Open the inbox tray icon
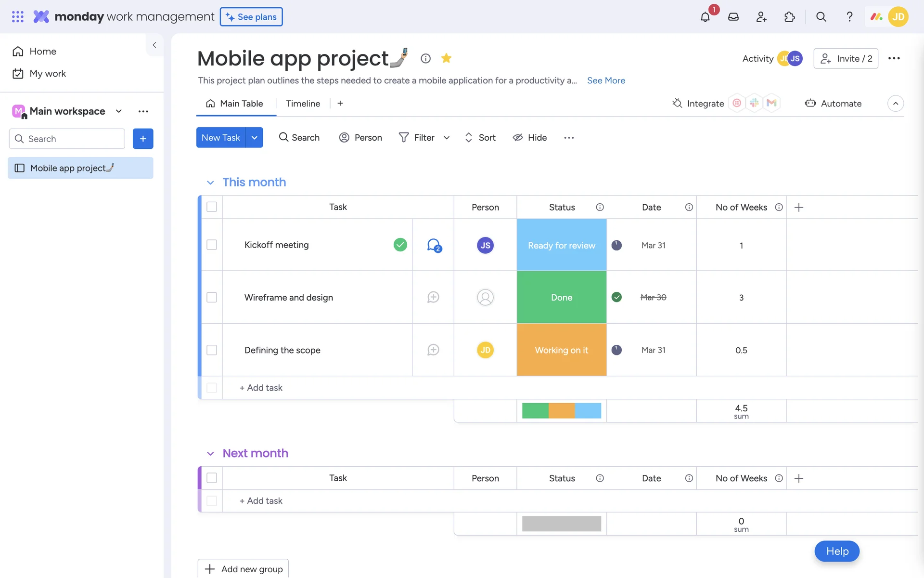 click(733, 17)
